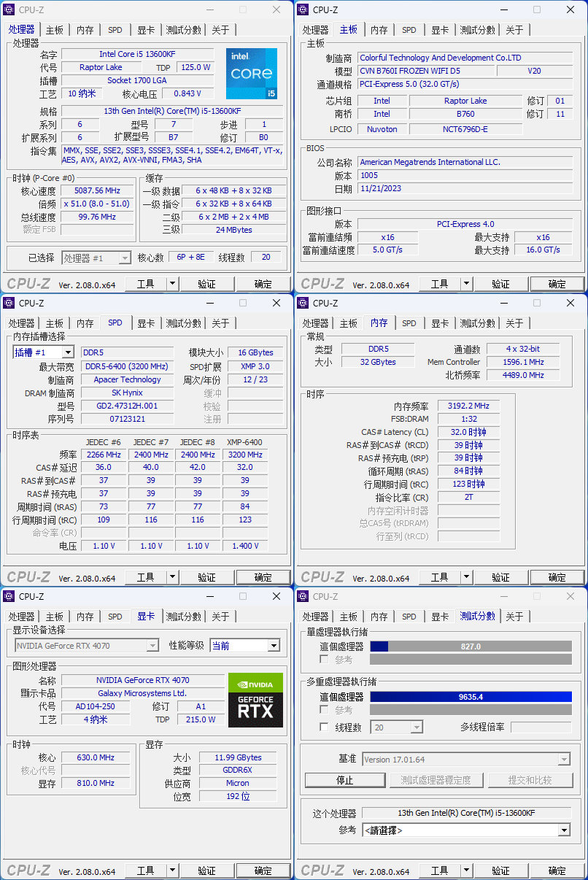Click the CPU-Z title icon in SPD window
The height and width of the screenshot is (880, 588).
[9, 304]
